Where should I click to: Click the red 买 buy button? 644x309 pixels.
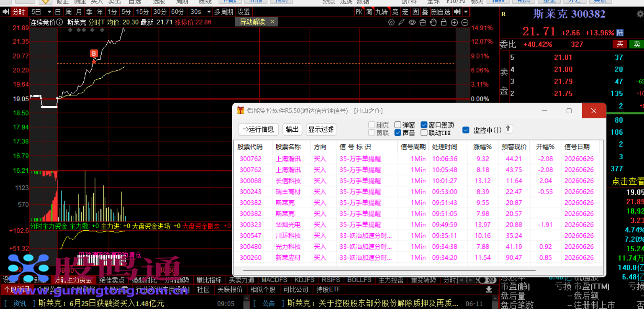[620, 44]
